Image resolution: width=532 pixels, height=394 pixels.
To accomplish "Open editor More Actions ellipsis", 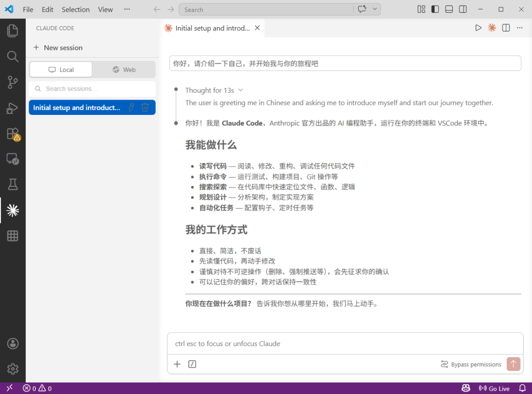I will pyautogui.click(x=520, y=28).
